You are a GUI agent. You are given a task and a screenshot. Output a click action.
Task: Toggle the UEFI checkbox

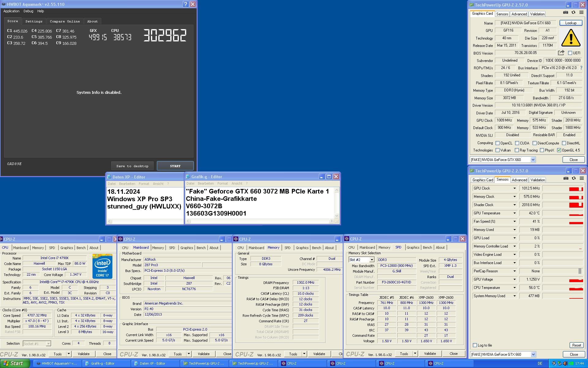(x=570, y=53)
